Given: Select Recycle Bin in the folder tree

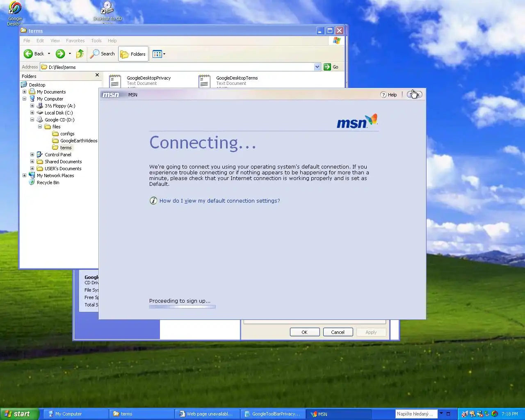Looking at the screenshot, I should coord(48,183).
